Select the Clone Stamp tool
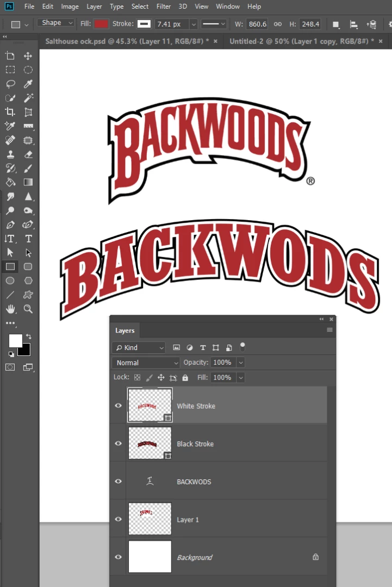Image resolution: width=392 pixels, height=587 pixels. (10, 154)
